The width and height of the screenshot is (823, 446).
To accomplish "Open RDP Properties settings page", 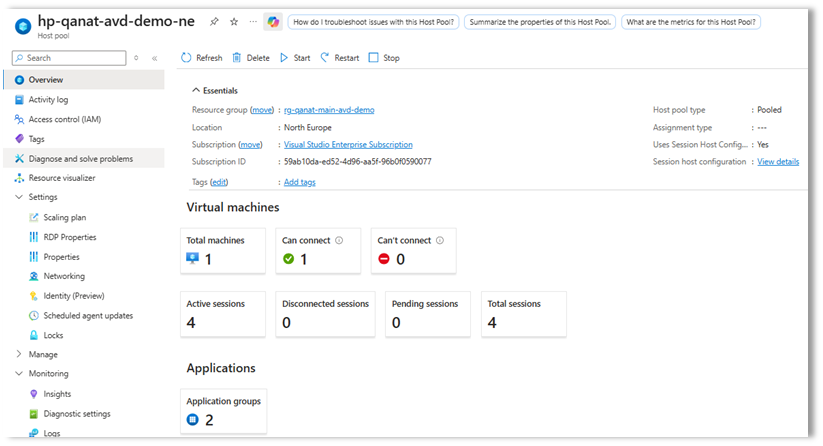I will point(70,237).
